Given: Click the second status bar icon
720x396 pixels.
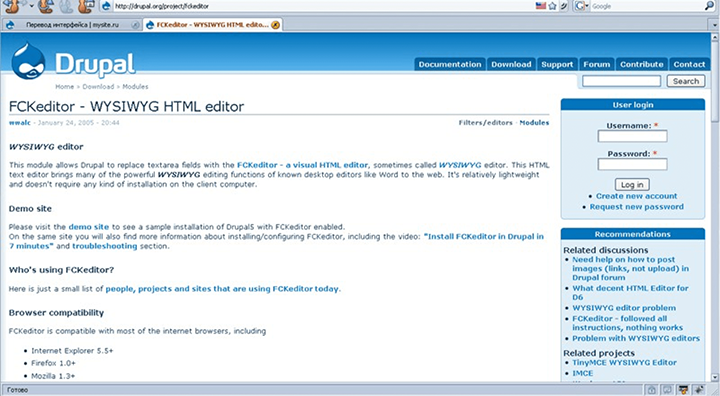Looking at the screenshot, I should click(x=668, y=390).
